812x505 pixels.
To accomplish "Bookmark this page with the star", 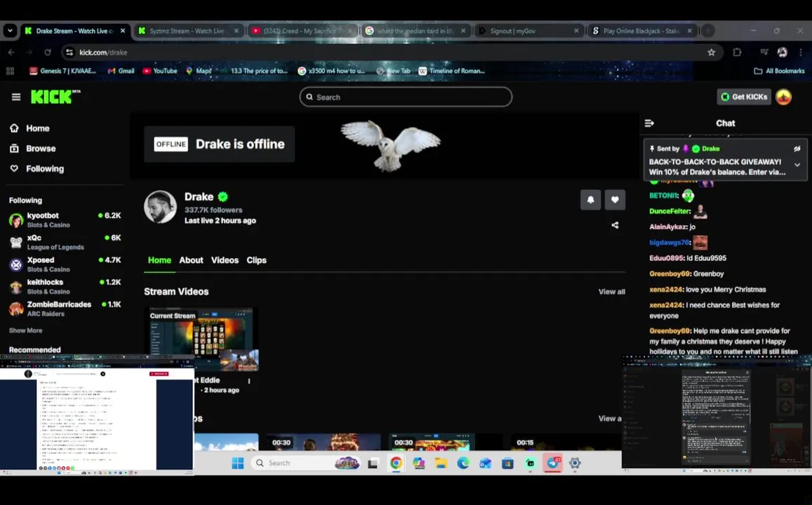I will [711, 53].
